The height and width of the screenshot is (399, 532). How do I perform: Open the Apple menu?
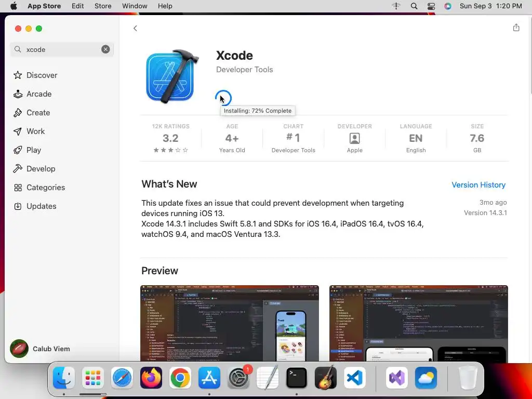click(14, 6)
